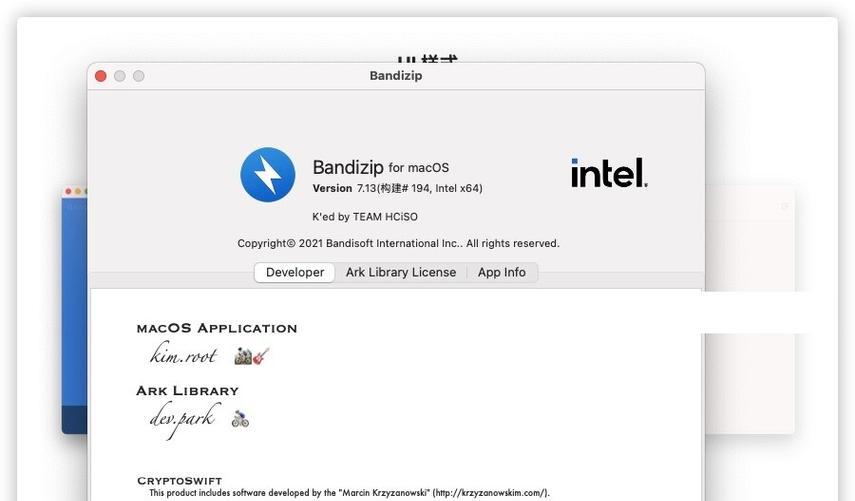The height and width of the screenshot is (501, 855).
Task: Click the kim.root developer signature
Action: tap(183, 353)
